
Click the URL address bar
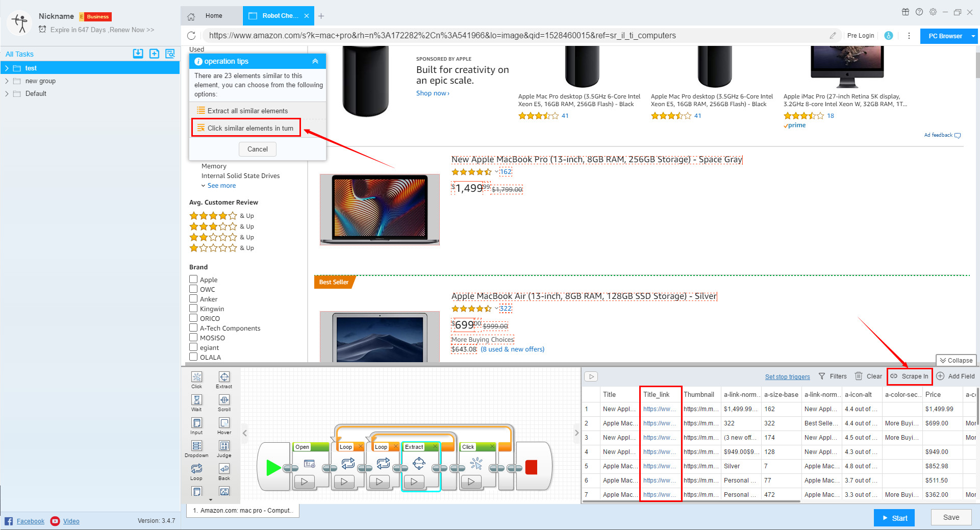(510, 36)
